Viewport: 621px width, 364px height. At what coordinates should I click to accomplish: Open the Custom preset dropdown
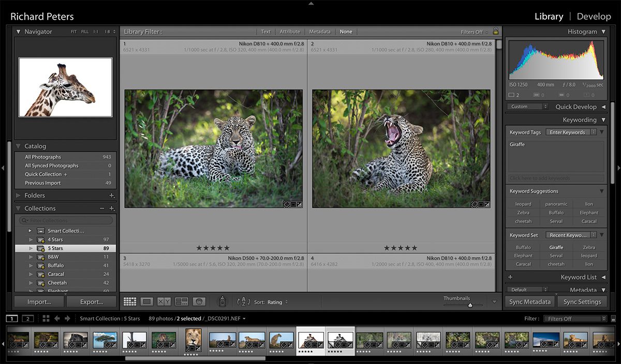click(527, 107)
